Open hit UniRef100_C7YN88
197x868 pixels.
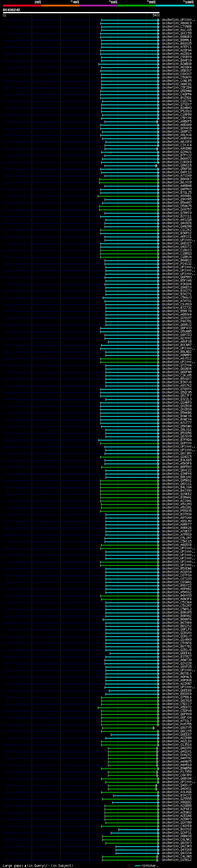pyautogui.click(x=177, y=26)
